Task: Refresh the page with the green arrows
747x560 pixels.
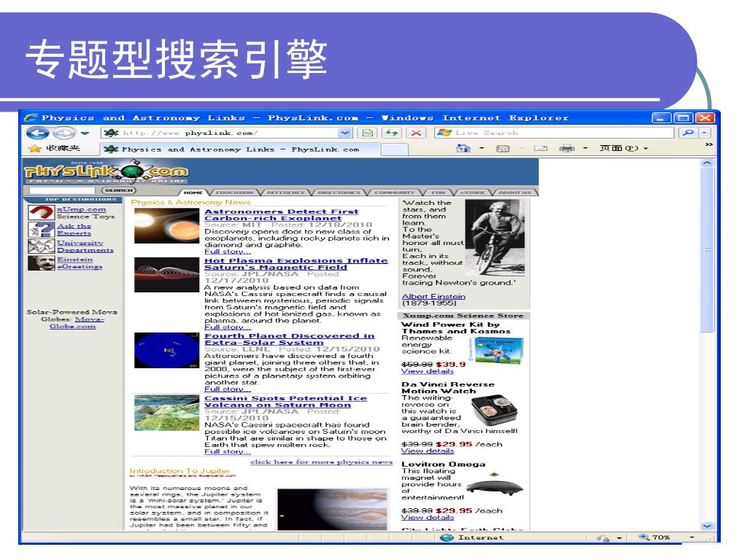Action: pyautogui.click(x=392, y=133)
